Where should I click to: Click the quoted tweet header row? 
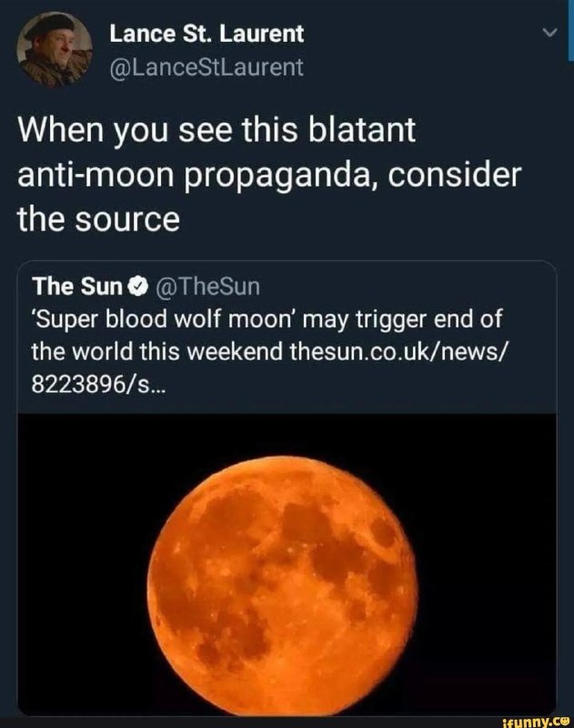click(146, 287)
